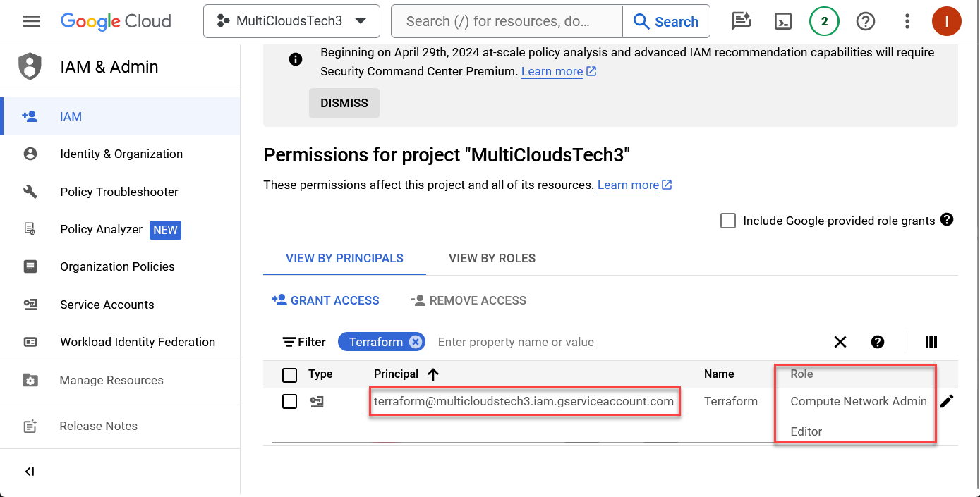Viewport: 980px width, 497px height.
Task: Check the select-all checkbox in table header
Action: (x=289, y=374)
